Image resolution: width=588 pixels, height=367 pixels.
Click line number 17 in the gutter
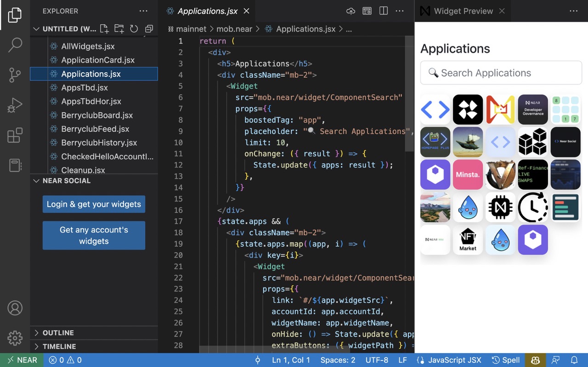click(178, 221)
